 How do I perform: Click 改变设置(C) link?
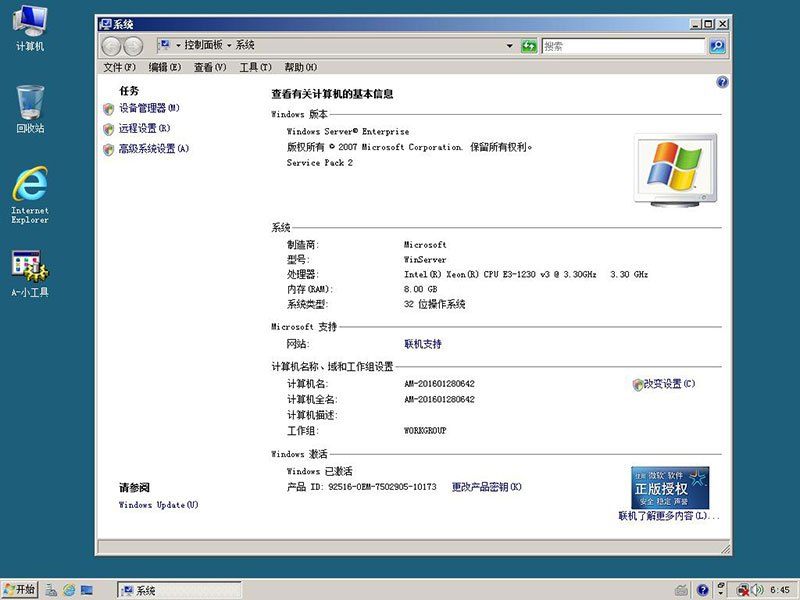click(x=669, y=384)
